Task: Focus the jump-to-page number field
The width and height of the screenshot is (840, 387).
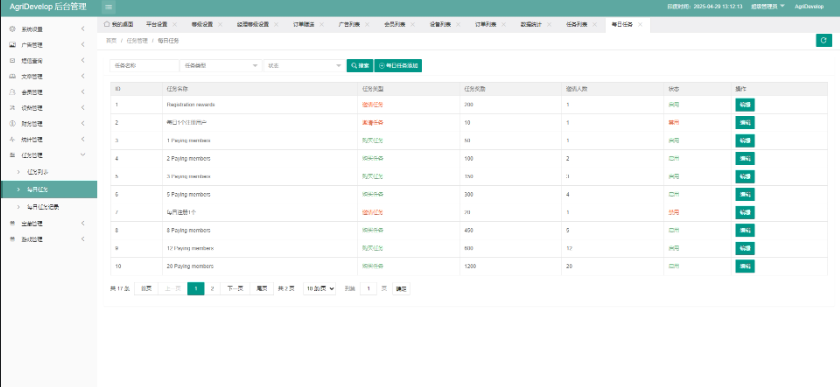Action: tap(369, 288)
